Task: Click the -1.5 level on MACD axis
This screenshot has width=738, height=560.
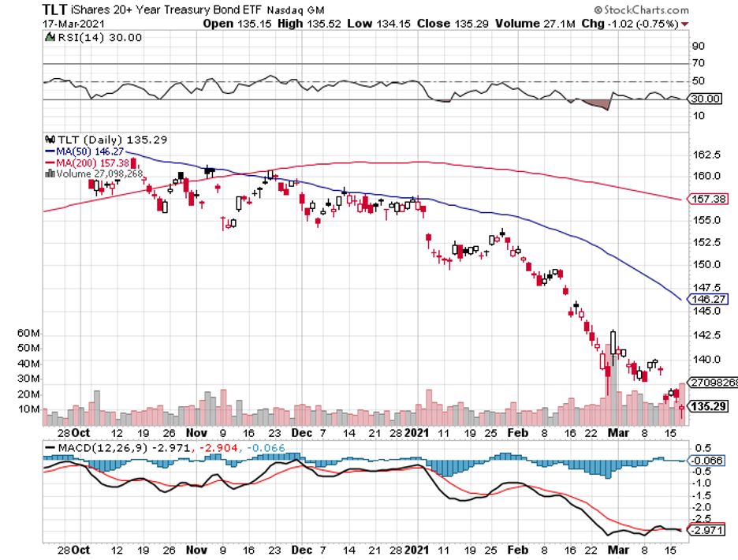Action: pos(701,496)
